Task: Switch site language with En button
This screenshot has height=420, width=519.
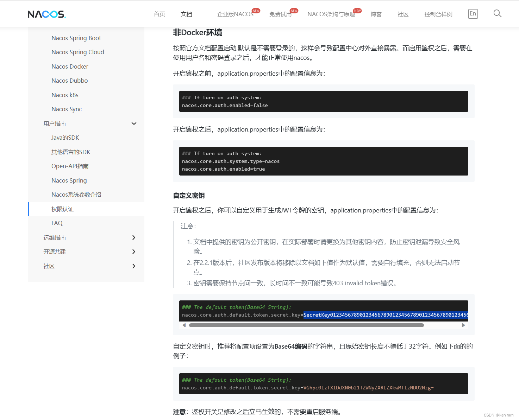Action: point(473,13)
